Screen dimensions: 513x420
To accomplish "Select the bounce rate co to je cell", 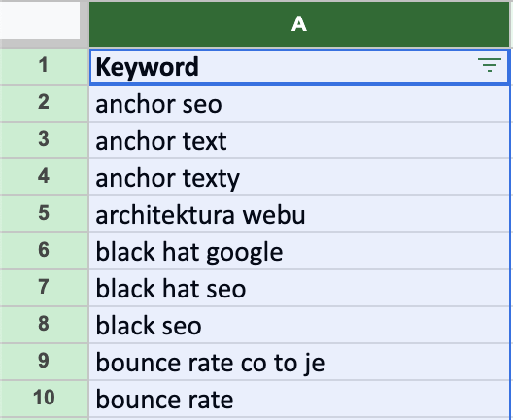I will (299, 363).
